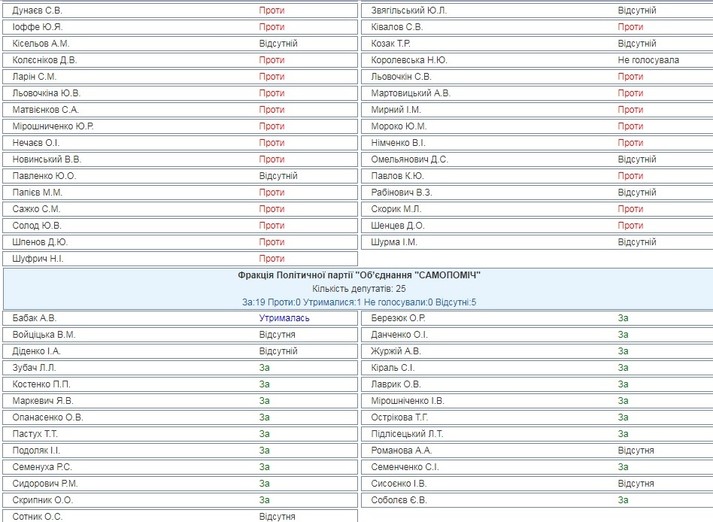Click deputy name Войціцька В.М.
Image resolution: width=713 pixels, height=522 pixels.
45,334
